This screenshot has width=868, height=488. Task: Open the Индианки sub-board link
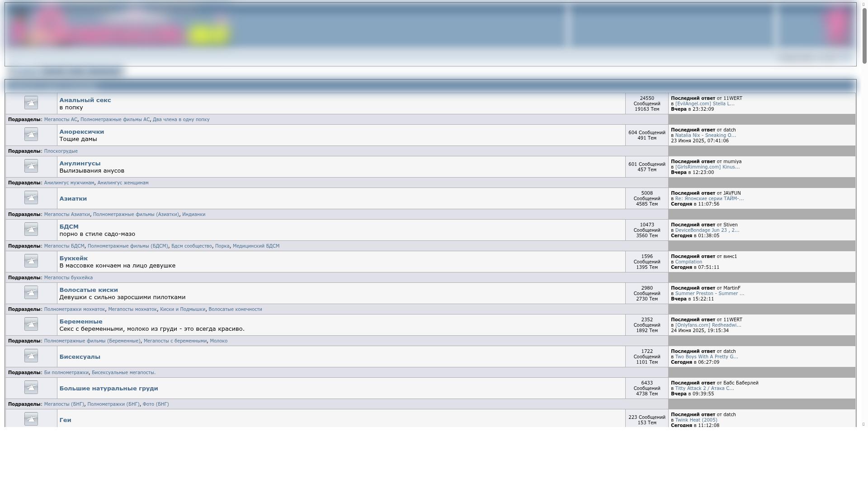(193, 215)
